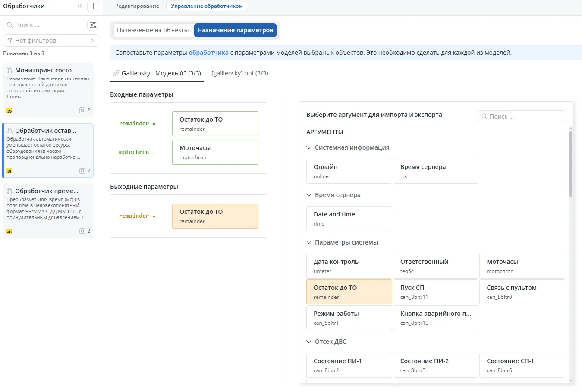Click the filter funnel icon in Нет фильтров
582x392 pixels.
coord(10,40)
